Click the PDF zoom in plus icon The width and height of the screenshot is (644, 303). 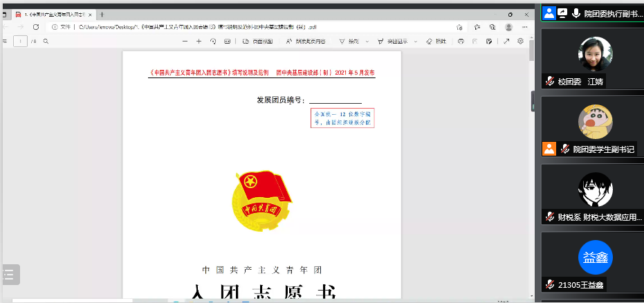pyautogui.click(x=199, y=41)
